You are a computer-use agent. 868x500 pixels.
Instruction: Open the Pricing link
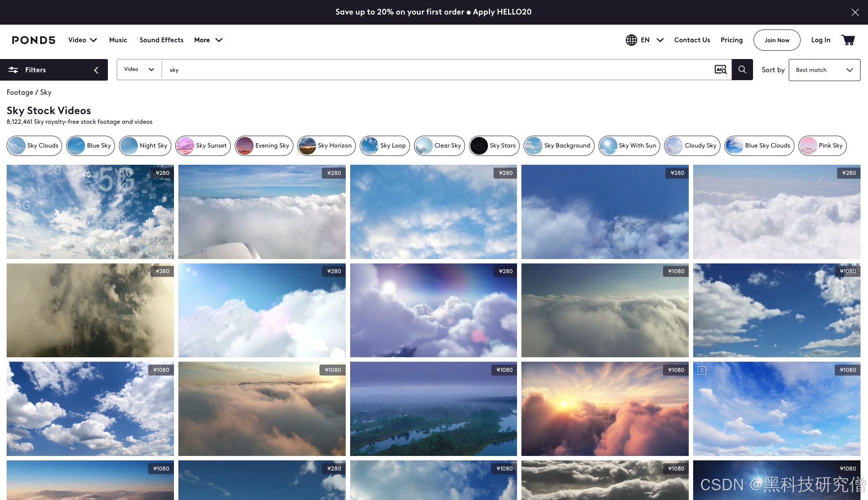click(731, 40)
